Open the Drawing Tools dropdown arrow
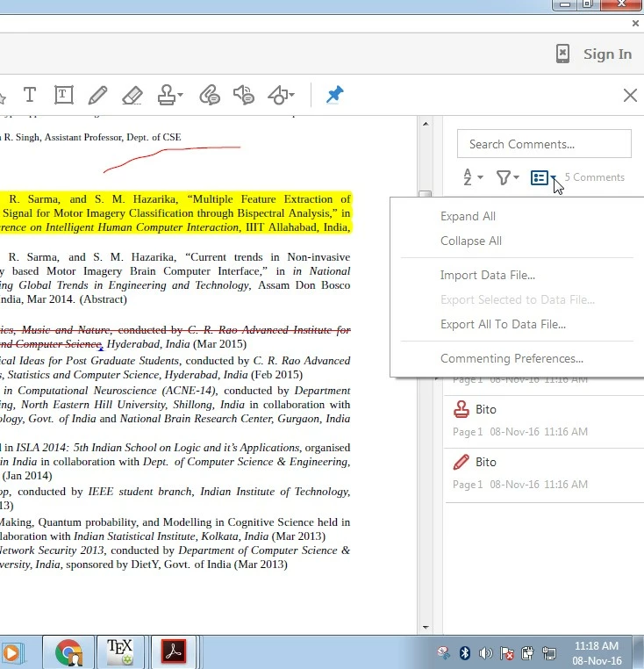This screenshot has height=669, width=644. 291,95
